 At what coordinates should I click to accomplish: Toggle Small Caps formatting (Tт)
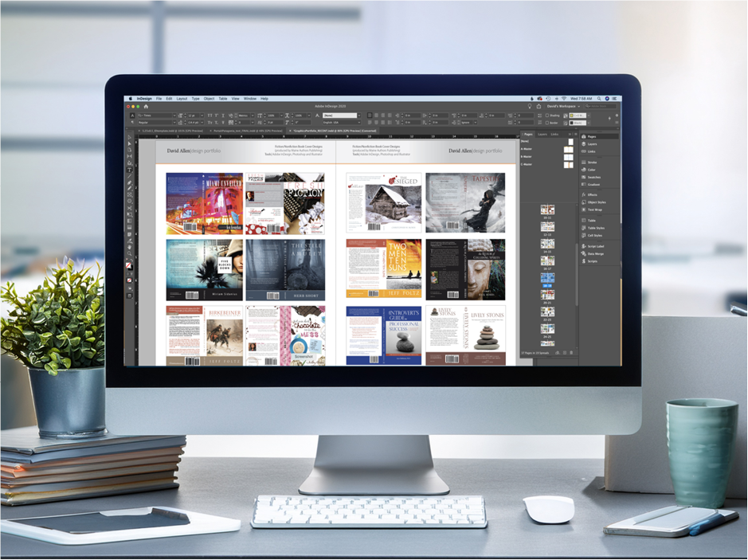(x=210, y=123)
